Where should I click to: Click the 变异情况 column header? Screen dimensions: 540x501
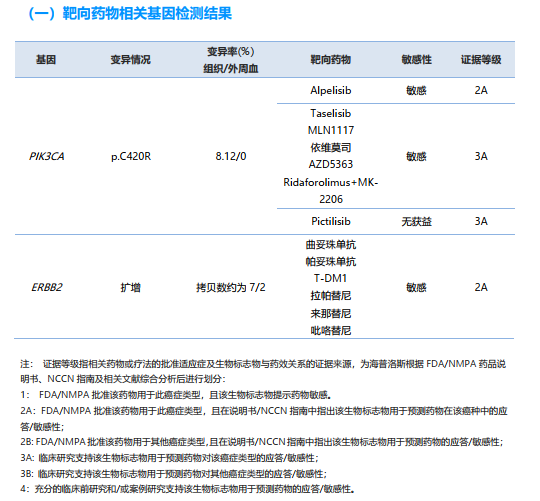coord(131,60)
